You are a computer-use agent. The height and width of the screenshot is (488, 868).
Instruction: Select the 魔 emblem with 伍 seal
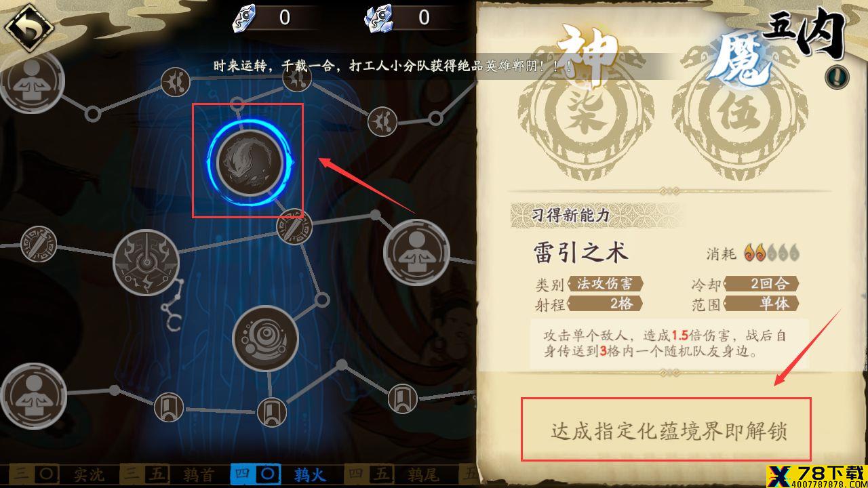(x=741, y=110)
